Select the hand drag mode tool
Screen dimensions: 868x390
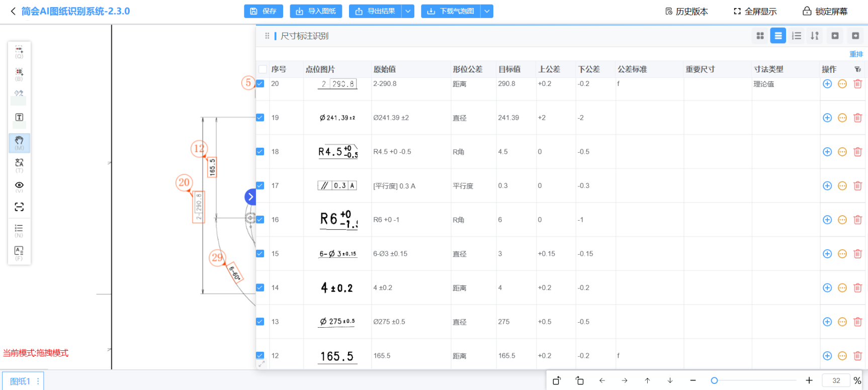point(19,143)
